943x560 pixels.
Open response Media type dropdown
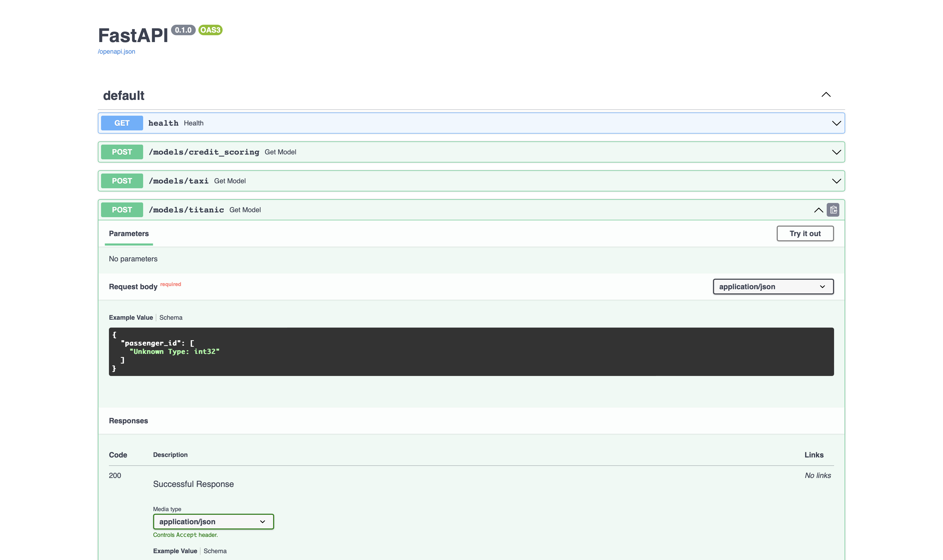pyautogui.click(x=213, y=522)
